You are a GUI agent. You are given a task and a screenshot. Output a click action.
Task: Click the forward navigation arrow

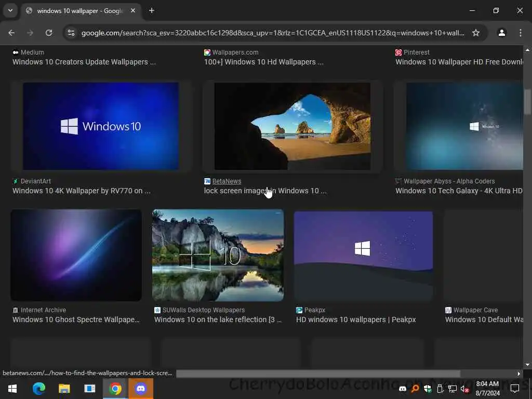(x=30, y=33)
